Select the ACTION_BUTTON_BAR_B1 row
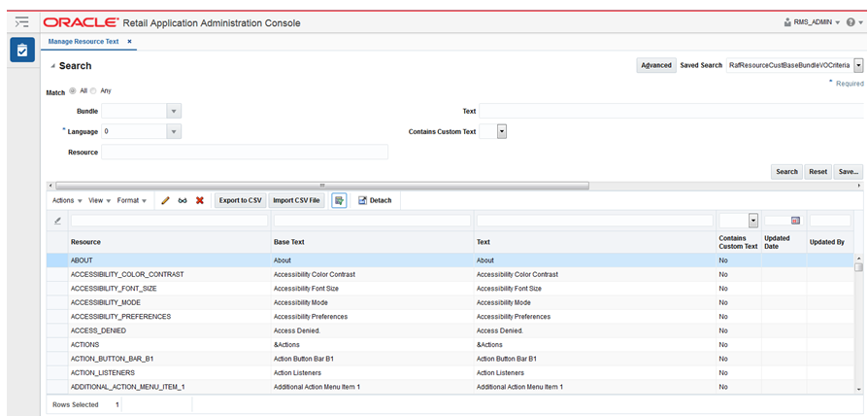The width and height of the screenshot is (868, 416). pos(451,359)
